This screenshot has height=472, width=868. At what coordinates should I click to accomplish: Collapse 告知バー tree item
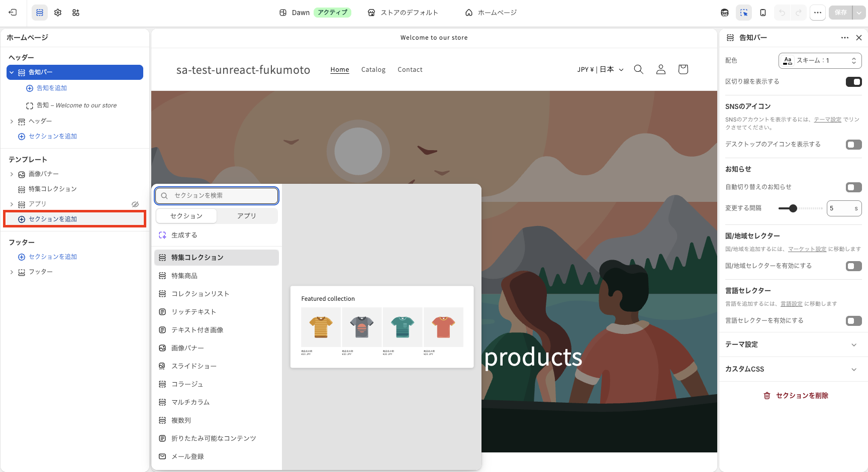(x=12, y=72)
